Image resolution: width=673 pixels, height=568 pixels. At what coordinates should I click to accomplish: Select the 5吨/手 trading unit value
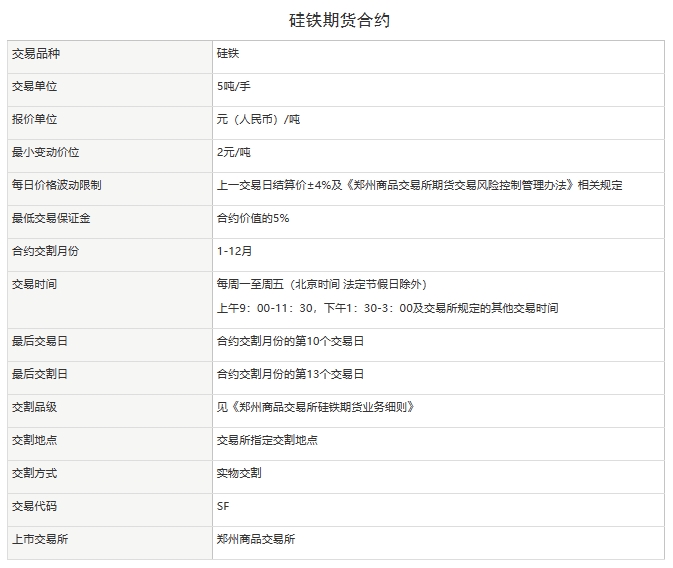coord(233,86)
